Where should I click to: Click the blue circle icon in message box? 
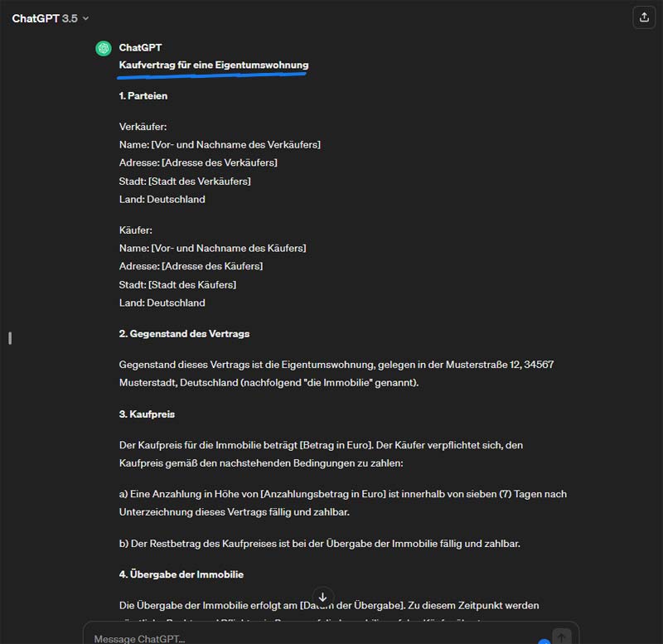544,642
